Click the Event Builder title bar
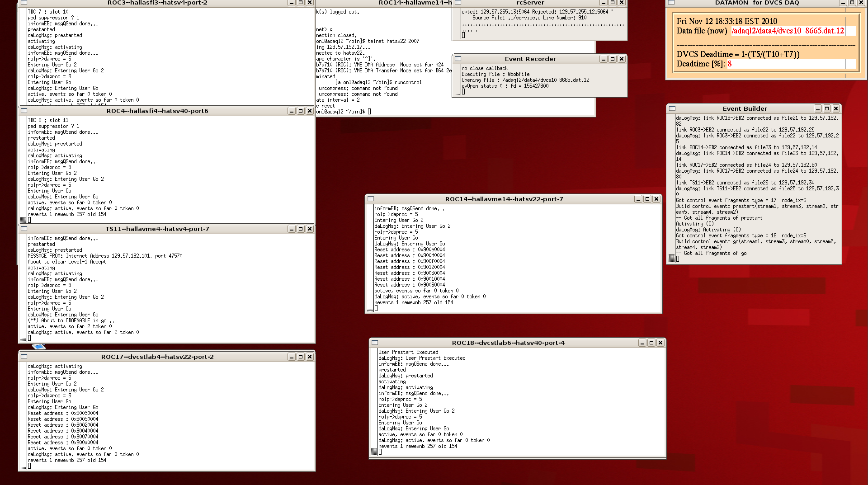 (x=745, y=108)
